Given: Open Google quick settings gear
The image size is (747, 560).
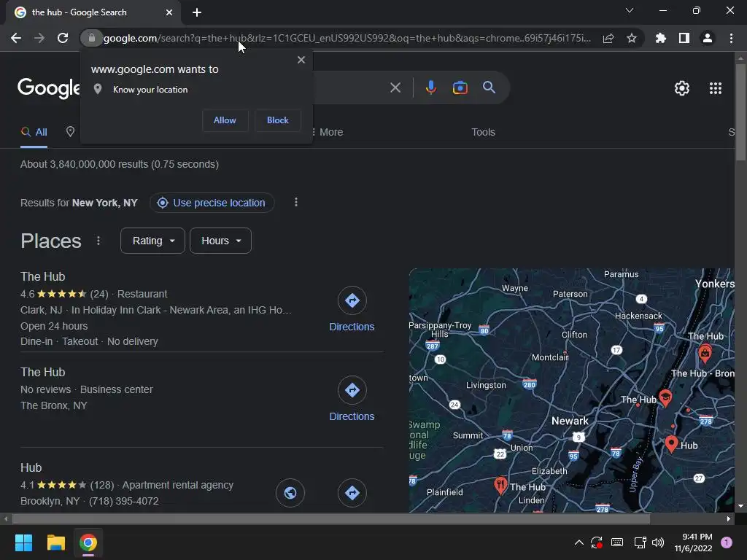Looking at the screenshot, I should point(682,88).
